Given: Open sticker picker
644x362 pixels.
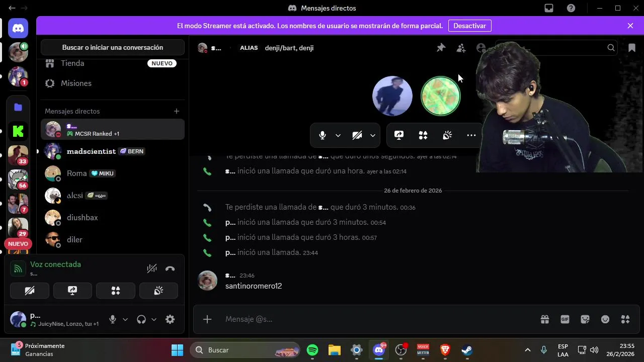Looking at the screenshot, I should tap(585, 319).
